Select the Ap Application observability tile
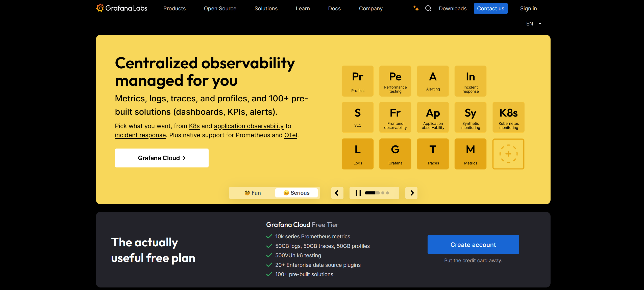 (x=433, y=117)
